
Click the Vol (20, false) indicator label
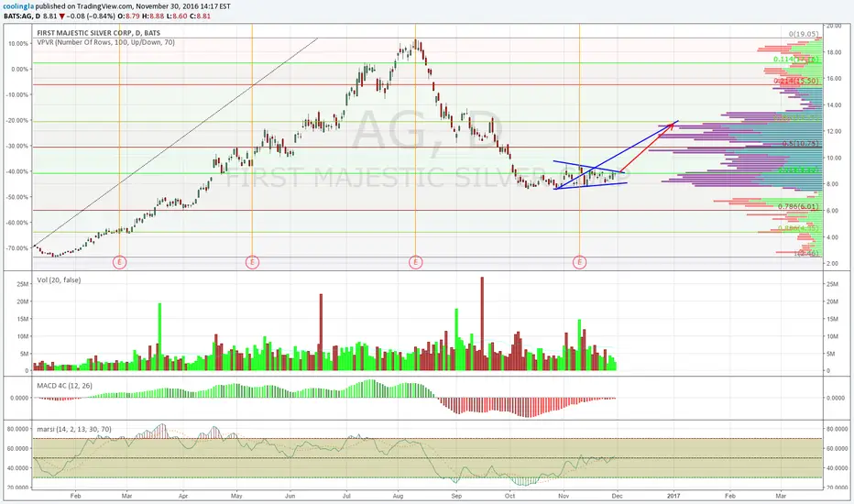[x=59, y=280]
